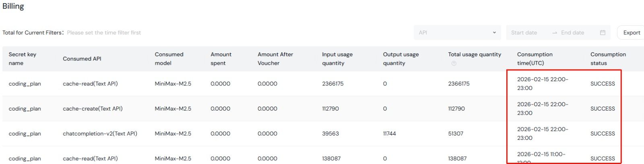The width and height of the screenshot is (644, 164).
Task: Click the Consumed API column header
Action: [82, 59]
